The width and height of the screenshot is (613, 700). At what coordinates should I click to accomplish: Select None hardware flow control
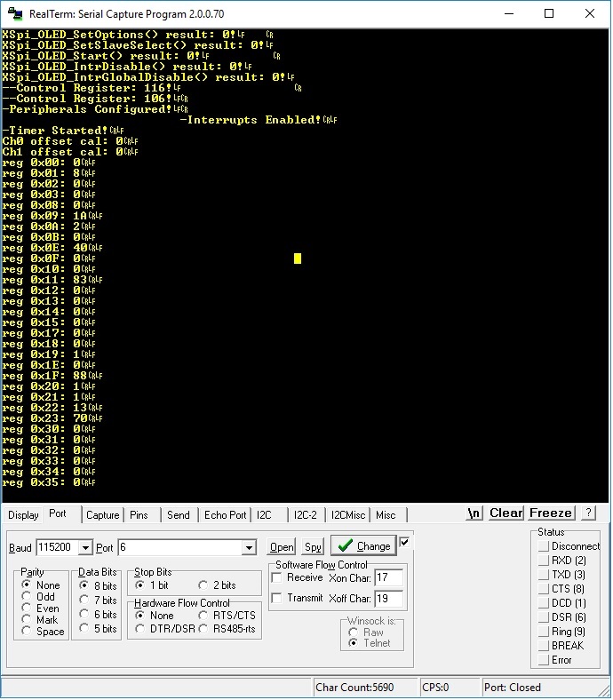(x=155, y=616)
